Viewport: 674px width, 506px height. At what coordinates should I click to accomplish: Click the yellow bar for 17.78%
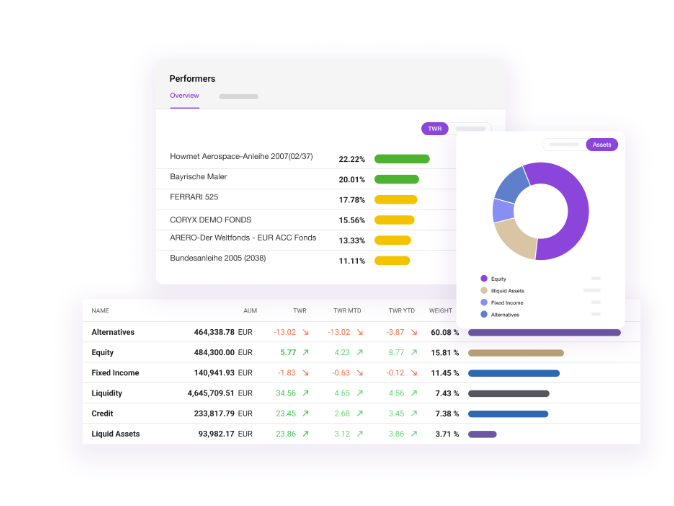coord(395,199)
